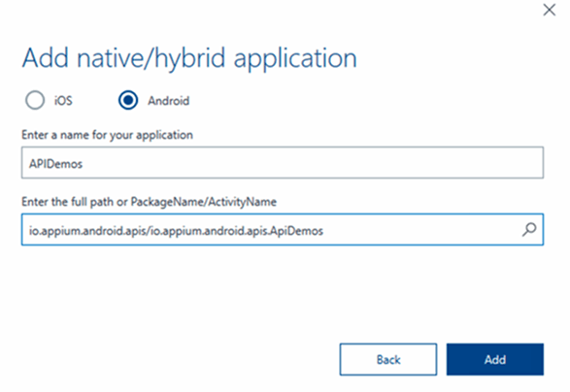The width and height of the screenshot is (570, 392).
Task: Close the Add application dialog
Action: pos(550,10)
